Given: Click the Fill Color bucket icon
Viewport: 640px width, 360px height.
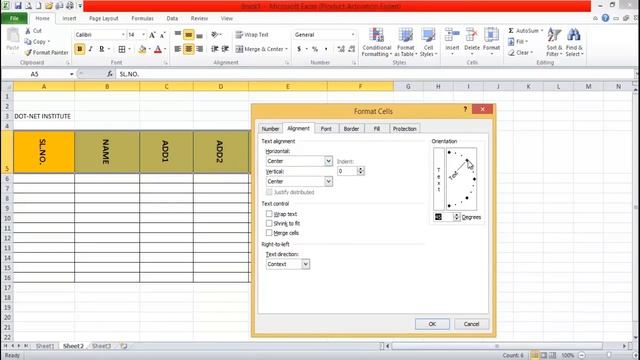Looking at the screenshot, I should point(142,49).
